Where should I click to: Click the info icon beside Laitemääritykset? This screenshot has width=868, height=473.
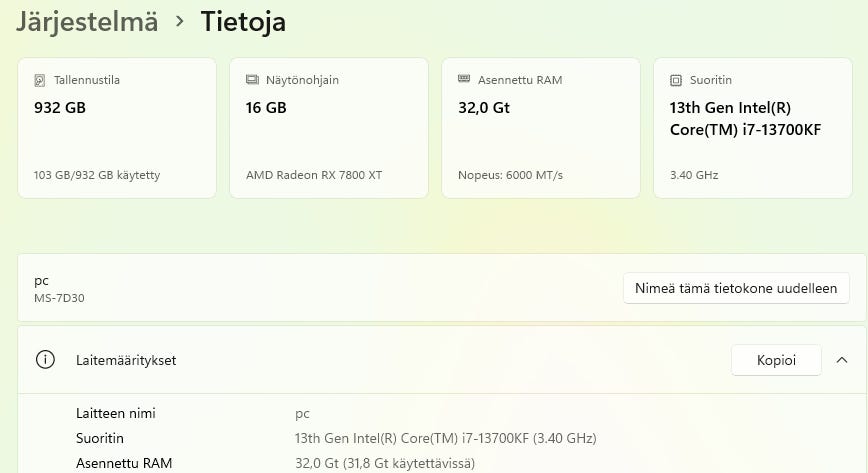pyautogui.click(x=45, y=360)
